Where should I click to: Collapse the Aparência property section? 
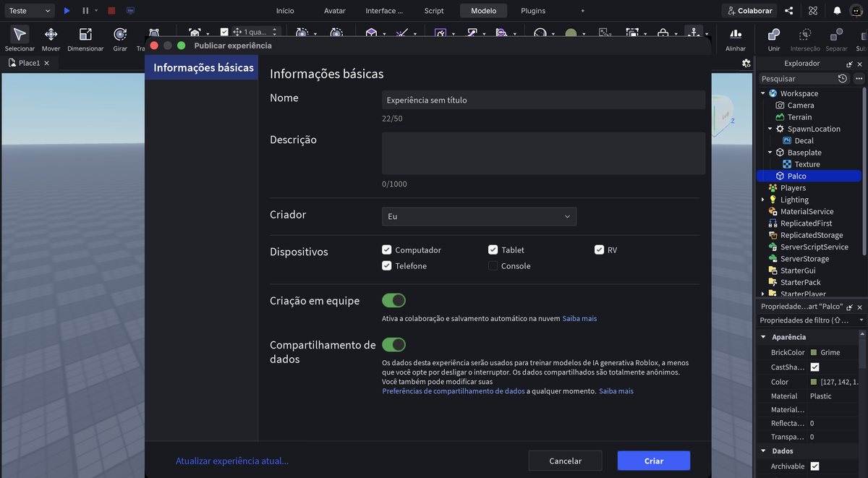762,337
